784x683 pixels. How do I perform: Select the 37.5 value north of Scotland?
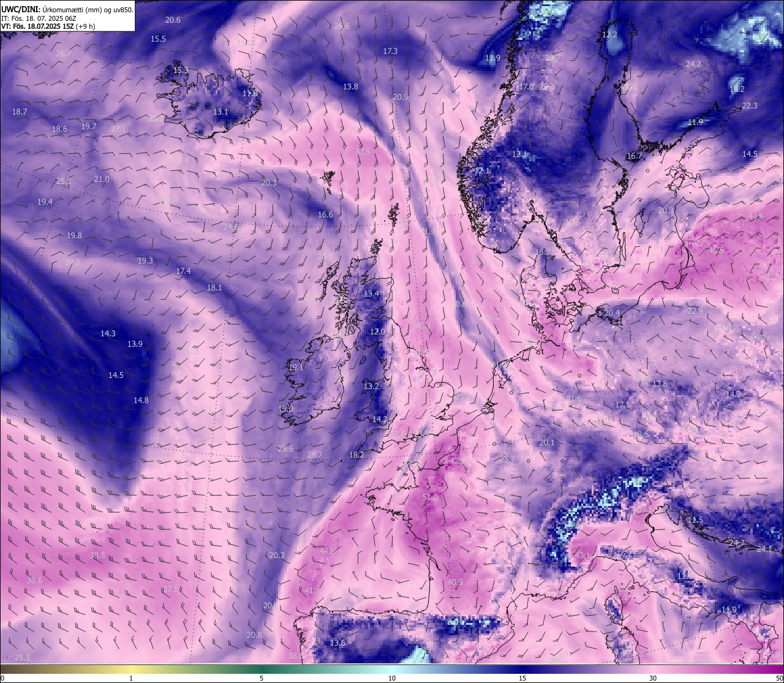point(363,151)
